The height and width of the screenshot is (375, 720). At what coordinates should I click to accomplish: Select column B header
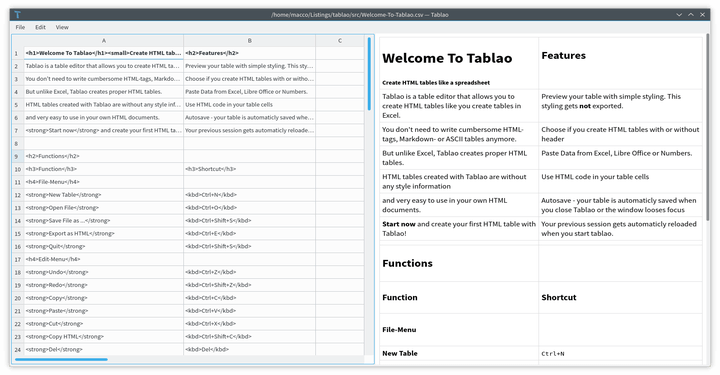(x=249, y=41)
